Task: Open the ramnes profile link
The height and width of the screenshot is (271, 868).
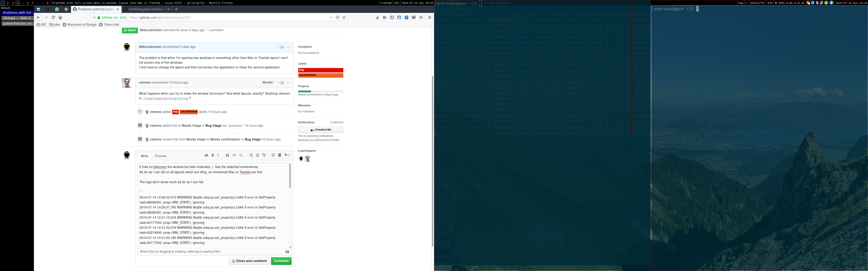Action: click(x=145, y=82)
